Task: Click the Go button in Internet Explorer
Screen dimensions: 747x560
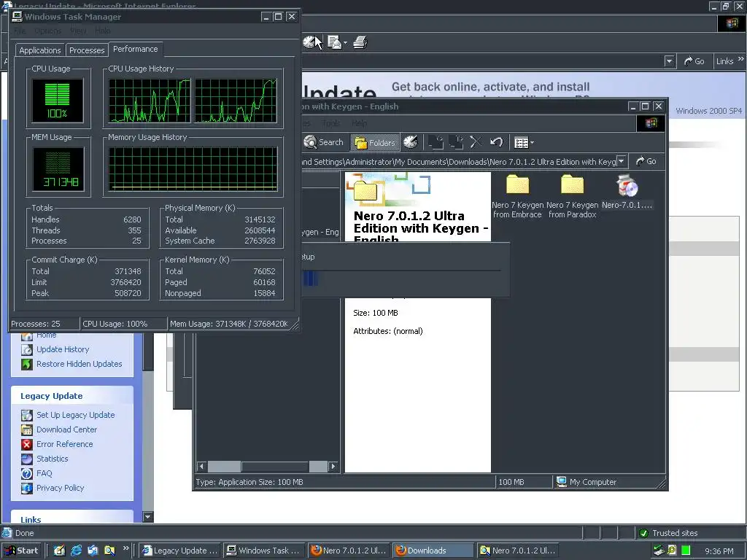Action: (x=694, y=61)
